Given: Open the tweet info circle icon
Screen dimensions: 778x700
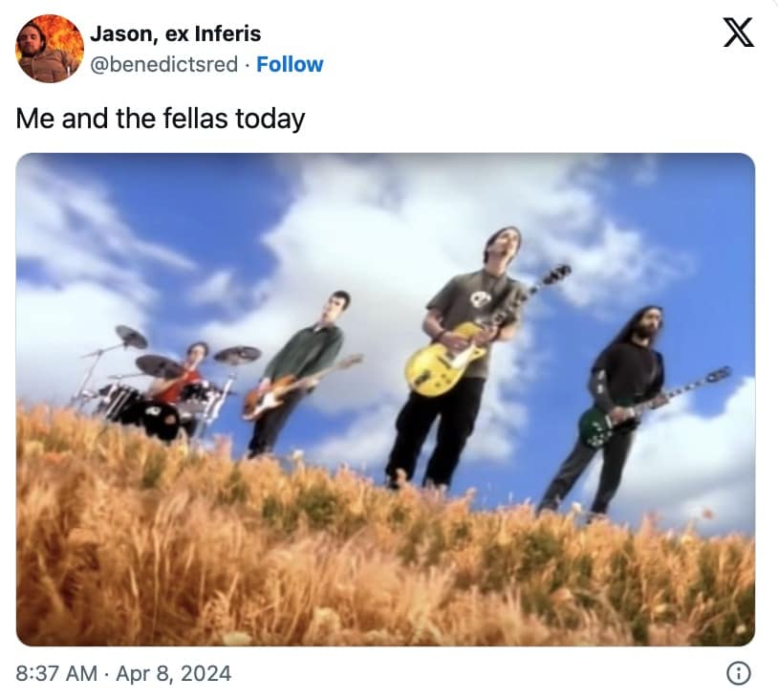Looking at the screenshot, I should point(739,673).
